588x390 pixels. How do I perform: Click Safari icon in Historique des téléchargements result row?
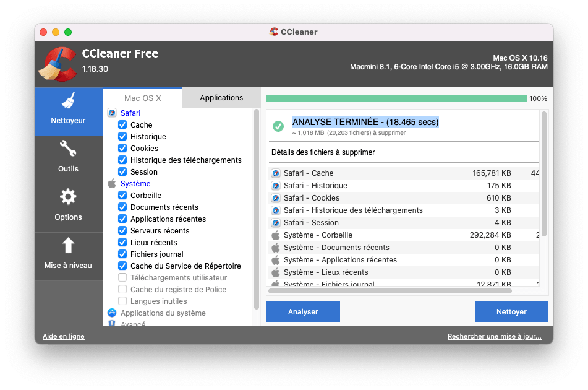point(276,210)
